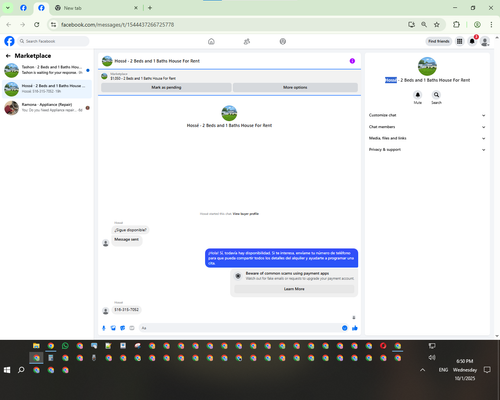Click the house photo in right info panel

427,66
